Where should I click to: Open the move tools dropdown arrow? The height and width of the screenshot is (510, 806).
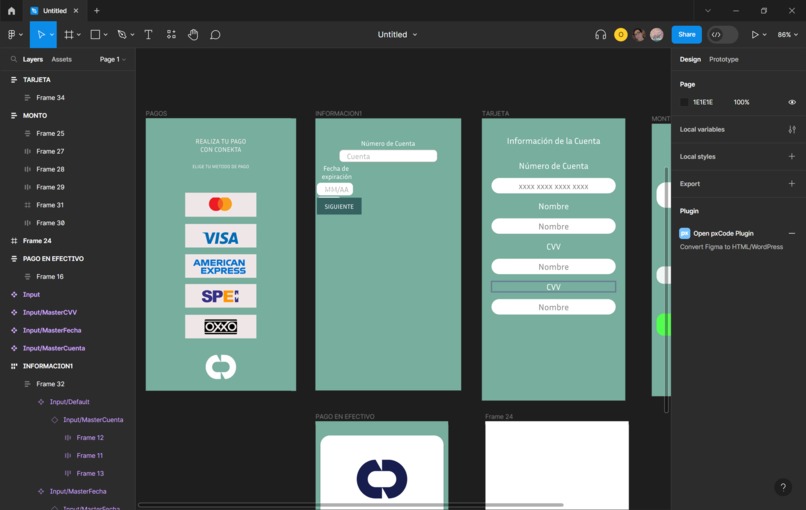click(x=52, y=35)
